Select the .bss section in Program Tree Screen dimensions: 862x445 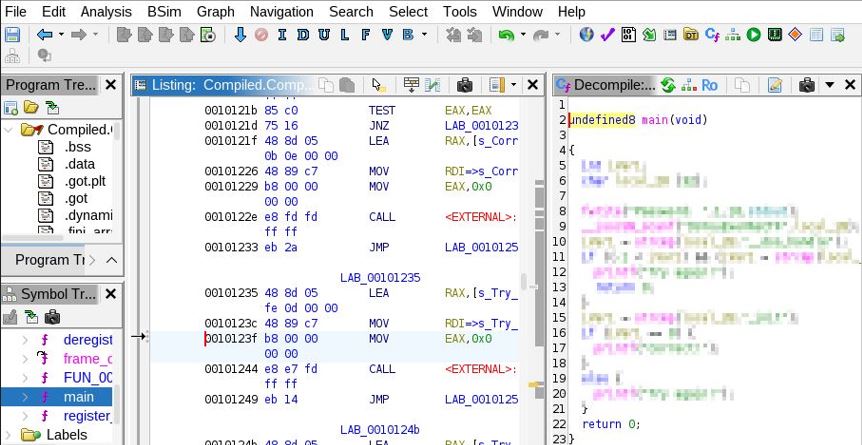[78, 147]
